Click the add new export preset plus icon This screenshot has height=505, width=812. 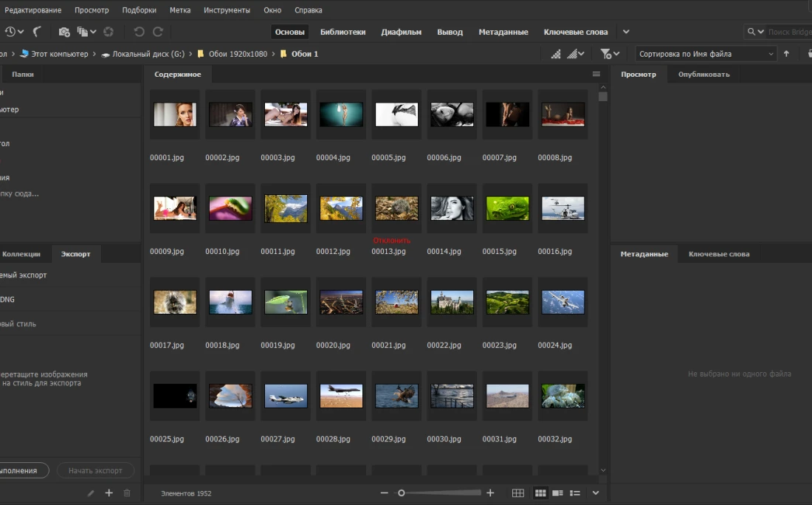point(109,492)
